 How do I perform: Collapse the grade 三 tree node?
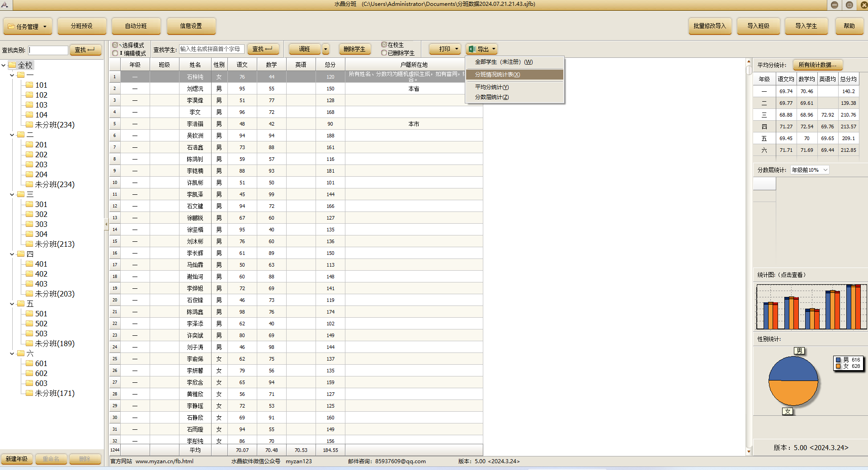12,194
